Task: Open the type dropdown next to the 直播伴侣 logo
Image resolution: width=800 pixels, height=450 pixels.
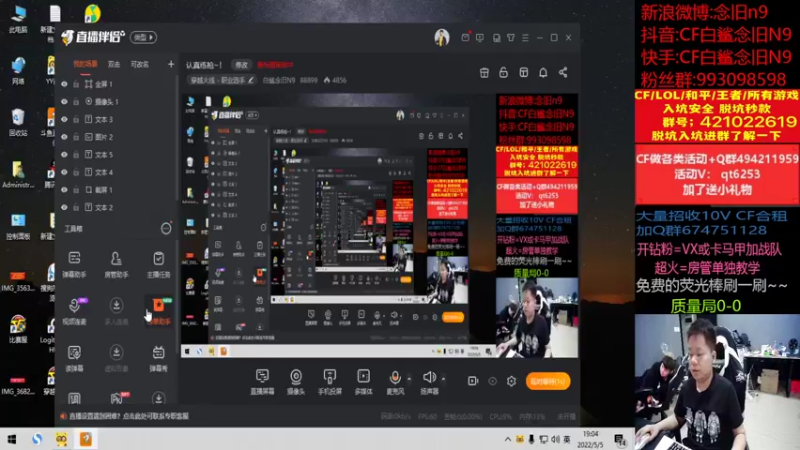Action: point(143,37)
